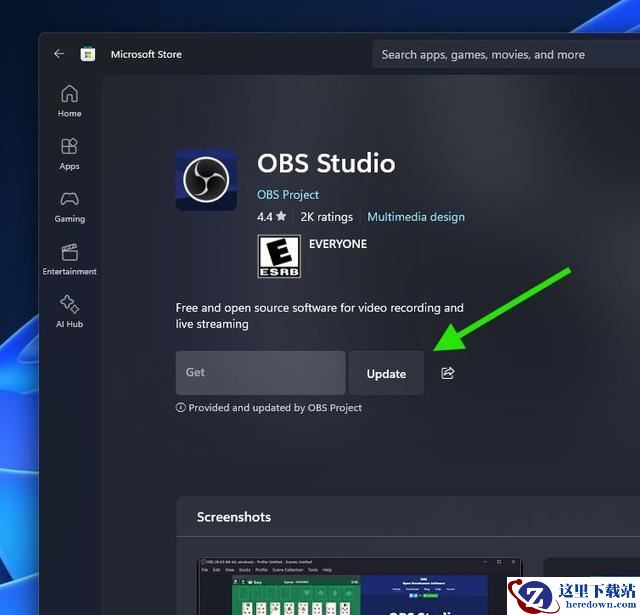View the 2K ratings

point(327,217)
